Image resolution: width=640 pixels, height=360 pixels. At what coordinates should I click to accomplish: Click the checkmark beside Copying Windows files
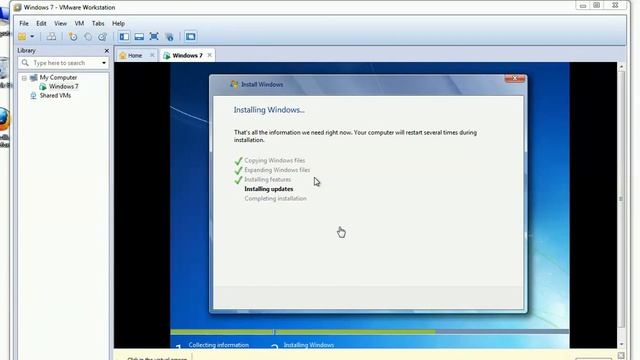tap(238, 160)
